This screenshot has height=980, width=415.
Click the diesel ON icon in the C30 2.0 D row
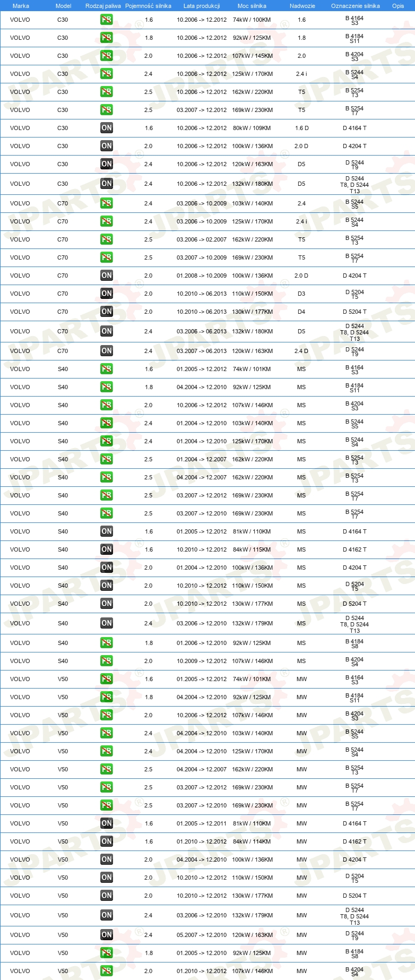[107, 146]
